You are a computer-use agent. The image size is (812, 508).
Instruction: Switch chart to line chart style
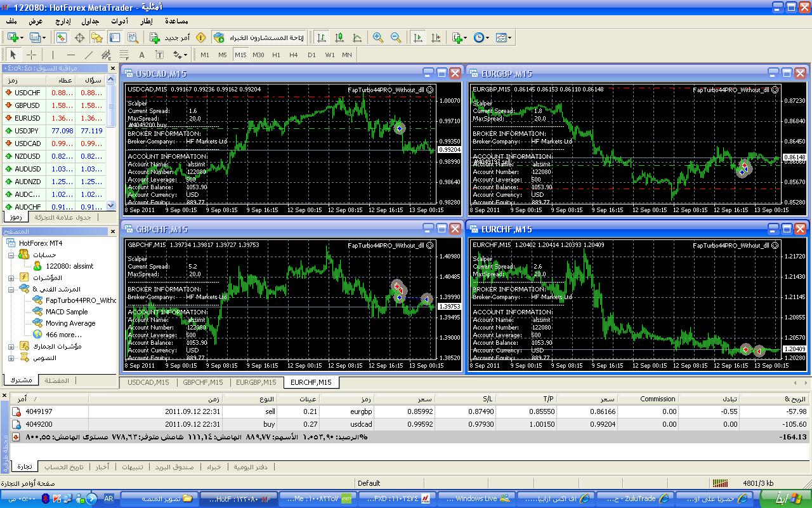pyautogui.click(x=357, y=38)
